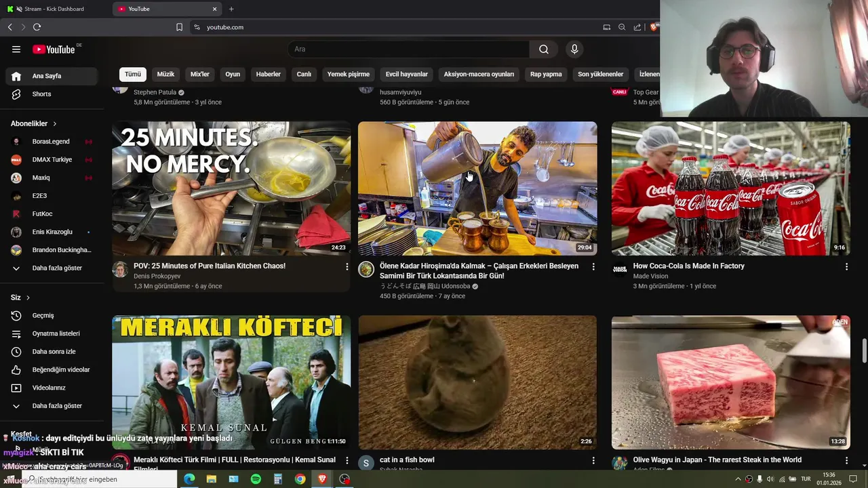
Task: Click the TUR keyboard language indicator
Action: [806, 479]
